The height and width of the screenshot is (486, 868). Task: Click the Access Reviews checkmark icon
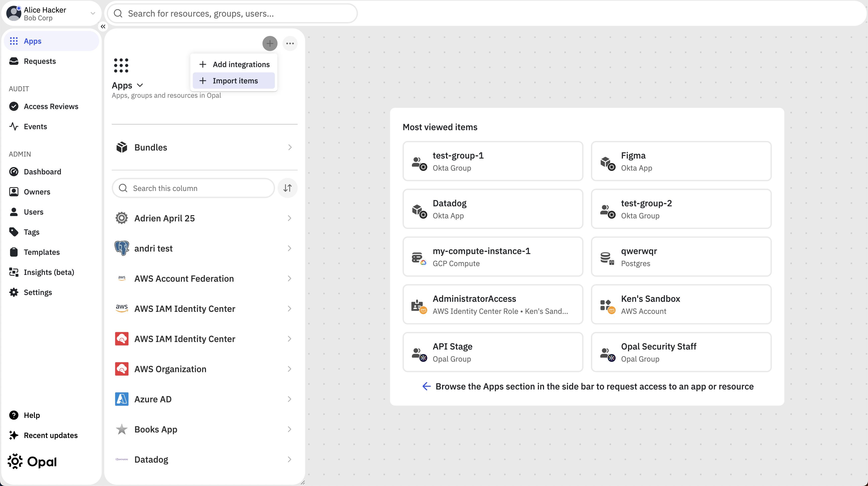(14, 106)
